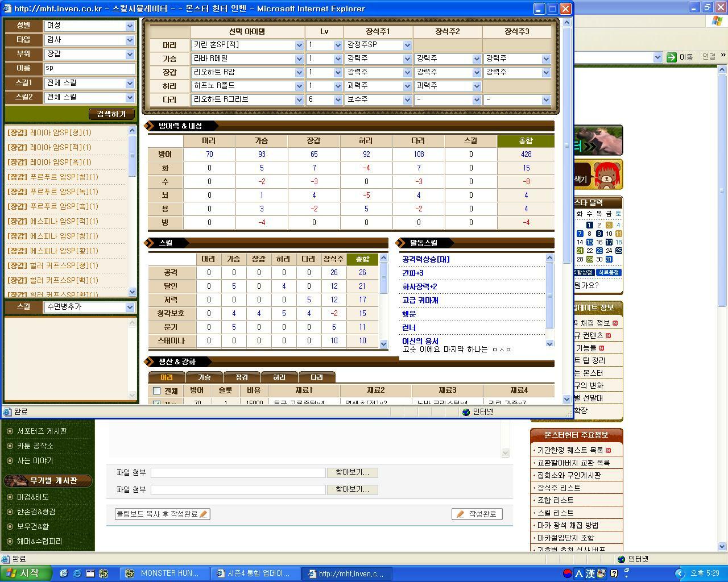Click the language bar help question icon
This screenshot has height=582, width=728.
(614, 573)
